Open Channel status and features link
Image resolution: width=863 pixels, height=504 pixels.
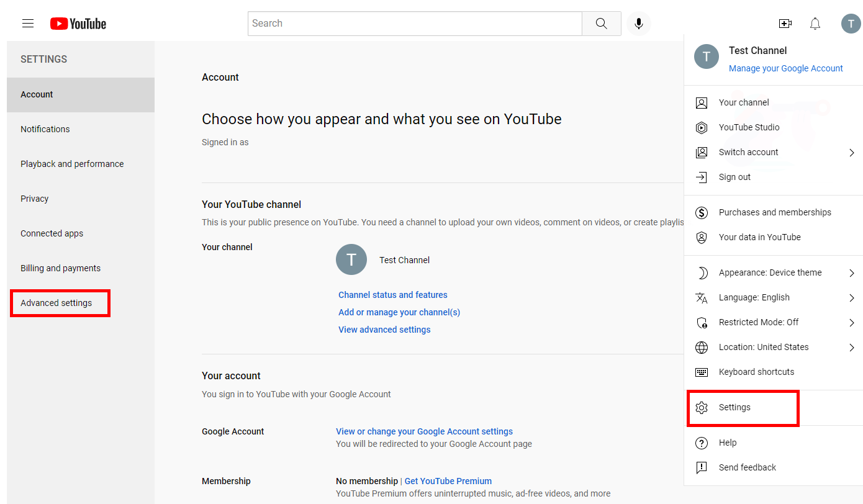(x=392, y=295)
